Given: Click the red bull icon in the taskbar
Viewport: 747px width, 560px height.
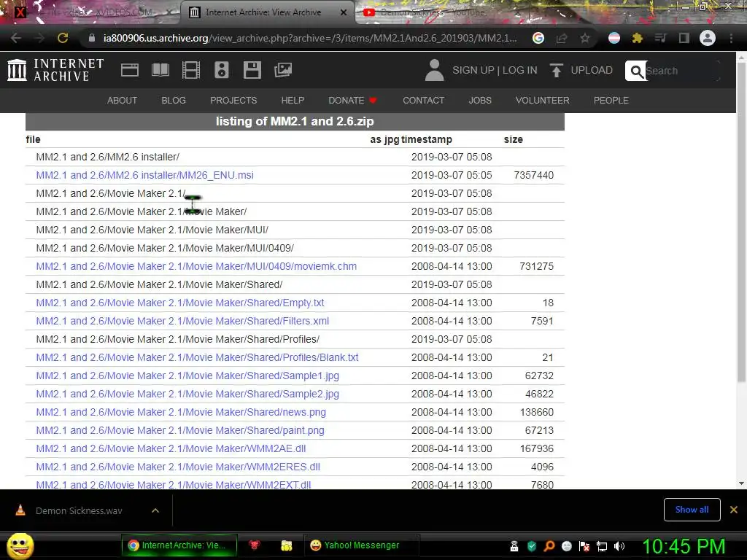Looking at the screenshot, I should 255,545.
